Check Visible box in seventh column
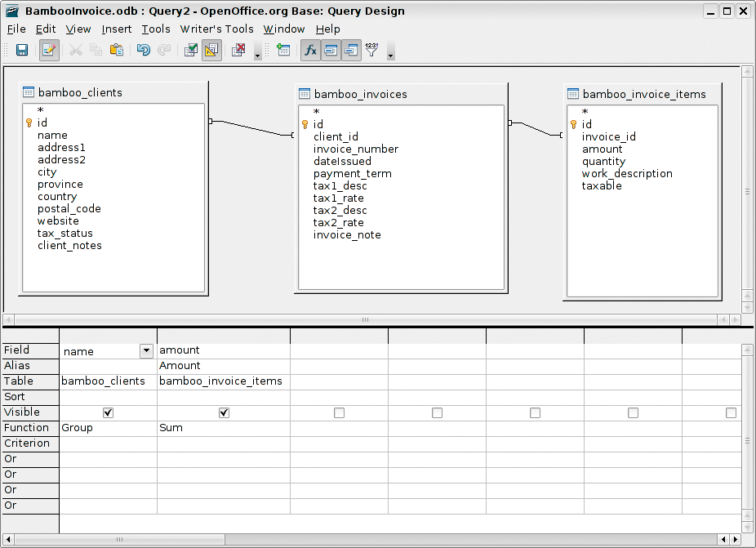756x548 pixels. 731,413
